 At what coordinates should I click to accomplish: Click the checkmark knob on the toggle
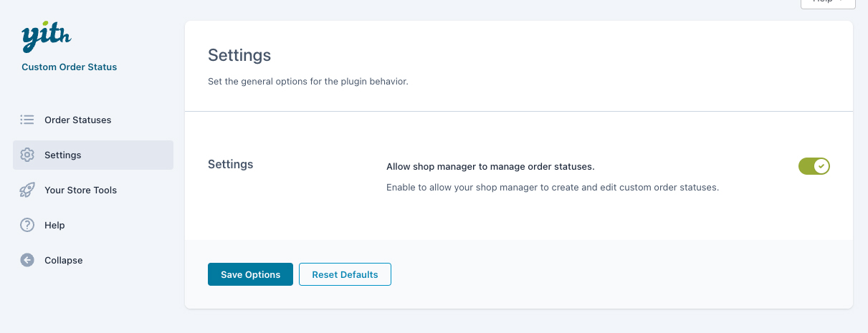coord(822,167)
